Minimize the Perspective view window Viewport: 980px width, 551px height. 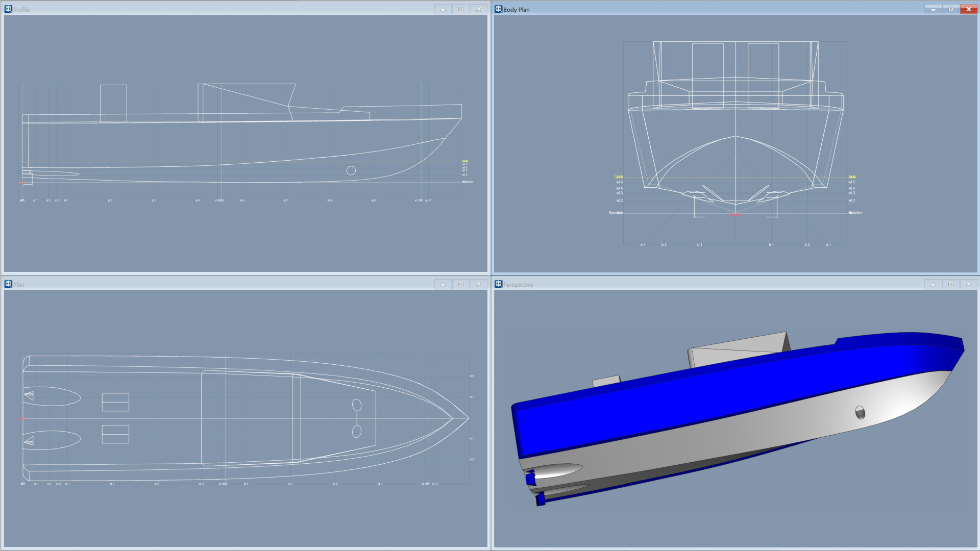(x=933, y=284)
